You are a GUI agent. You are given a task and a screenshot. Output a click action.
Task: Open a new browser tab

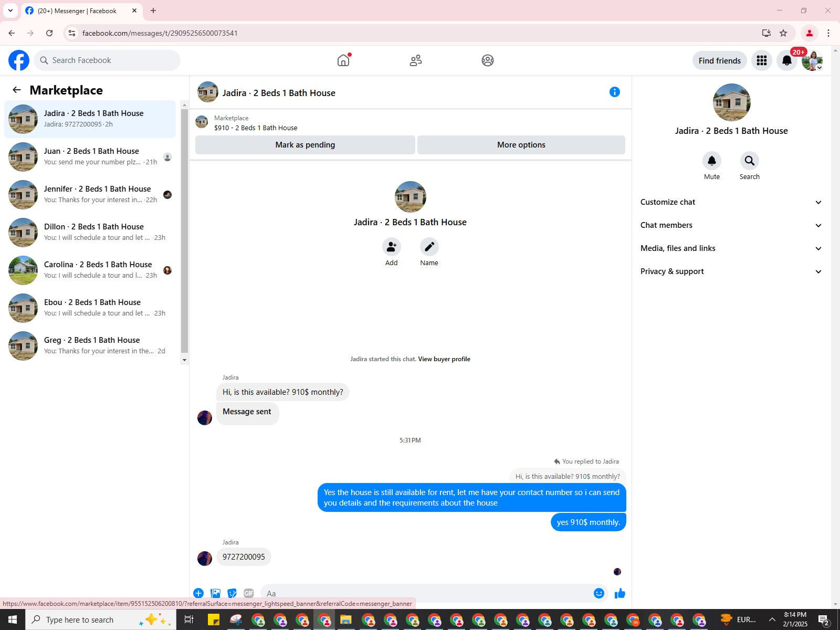coord(153,10)
